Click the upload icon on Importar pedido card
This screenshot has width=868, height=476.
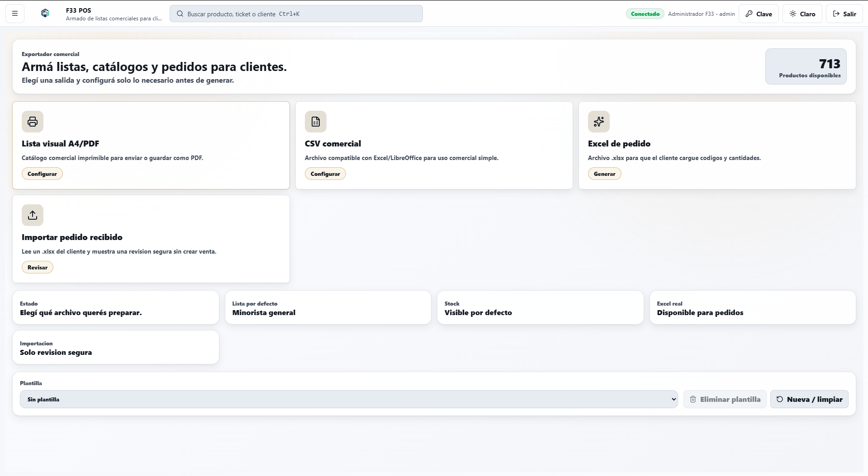click(x=33, y=215)
